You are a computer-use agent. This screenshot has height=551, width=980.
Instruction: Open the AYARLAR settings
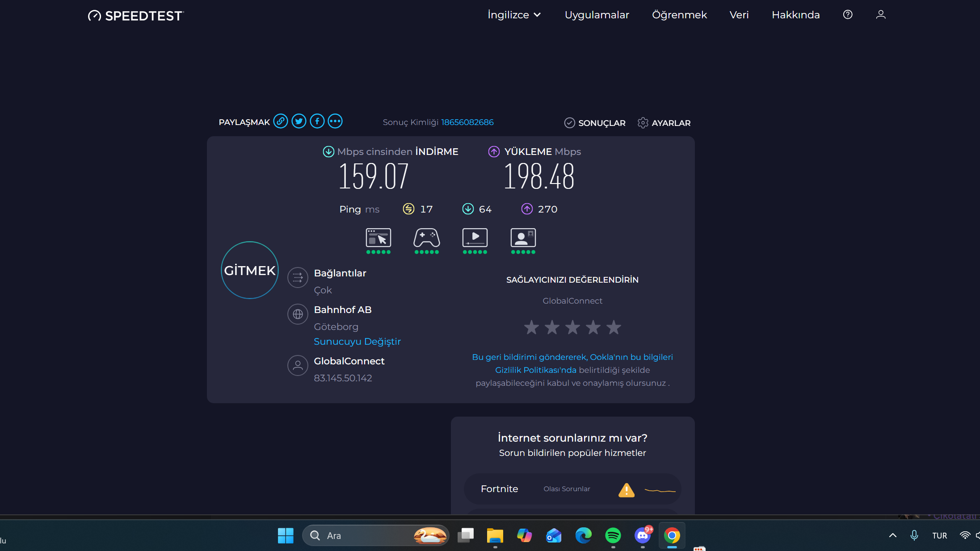point(664,123)
